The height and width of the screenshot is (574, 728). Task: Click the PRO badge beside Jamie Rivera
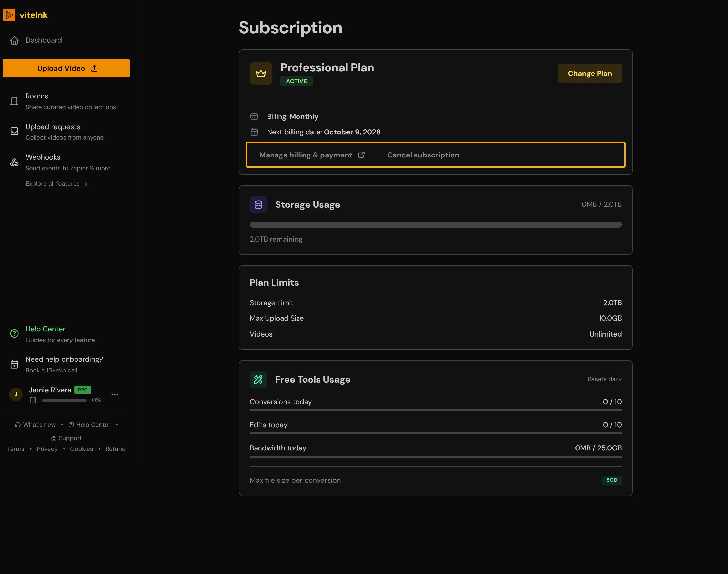(x=83, y=390)
